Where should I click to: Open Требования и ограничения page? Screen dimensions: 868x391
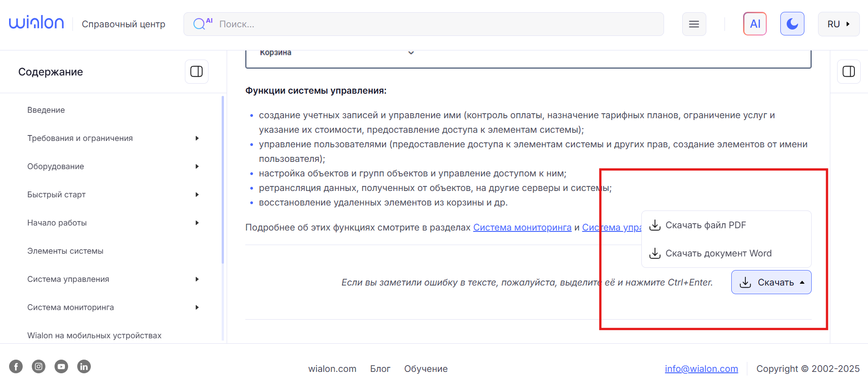point(80,138)
